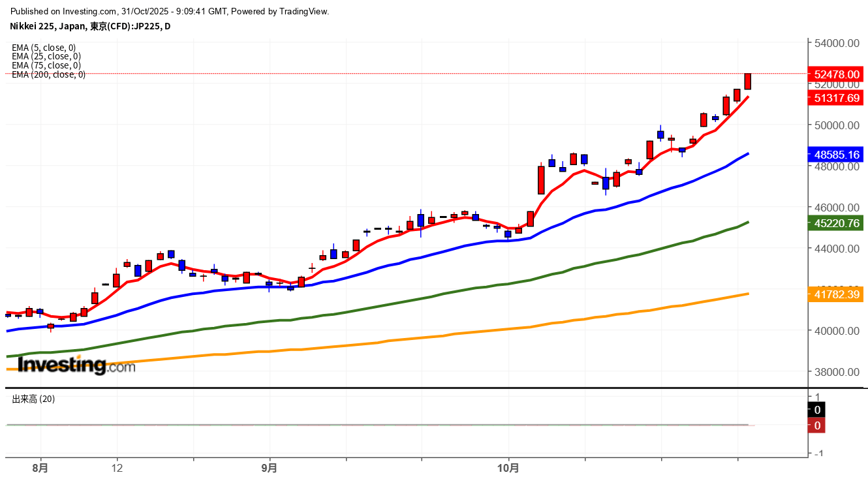Click the EMA (75, close, 0) legend entry

[46, 65]
